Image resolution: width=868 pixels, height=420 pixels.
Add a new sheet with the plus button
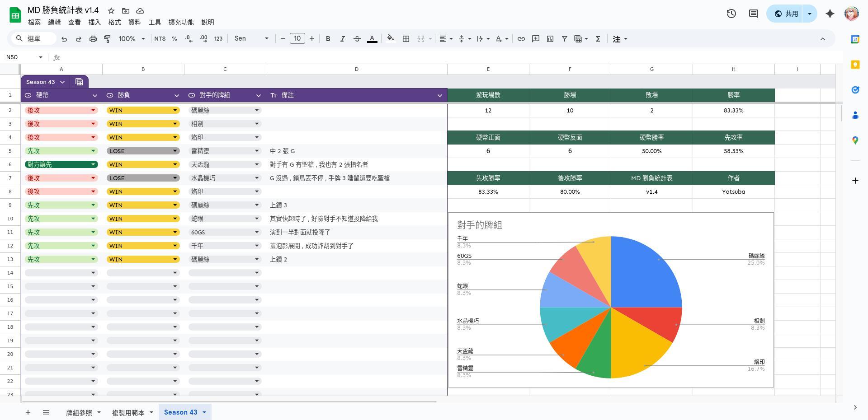[28, 412]
